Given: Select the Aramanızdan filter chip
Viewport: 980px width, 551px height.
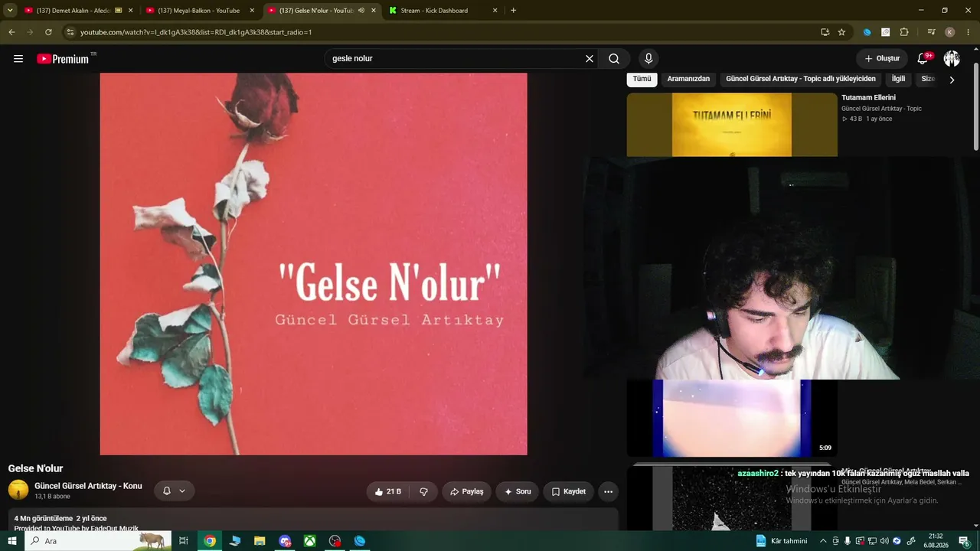Looking at the screenshot, I should [x=688, y=79].
